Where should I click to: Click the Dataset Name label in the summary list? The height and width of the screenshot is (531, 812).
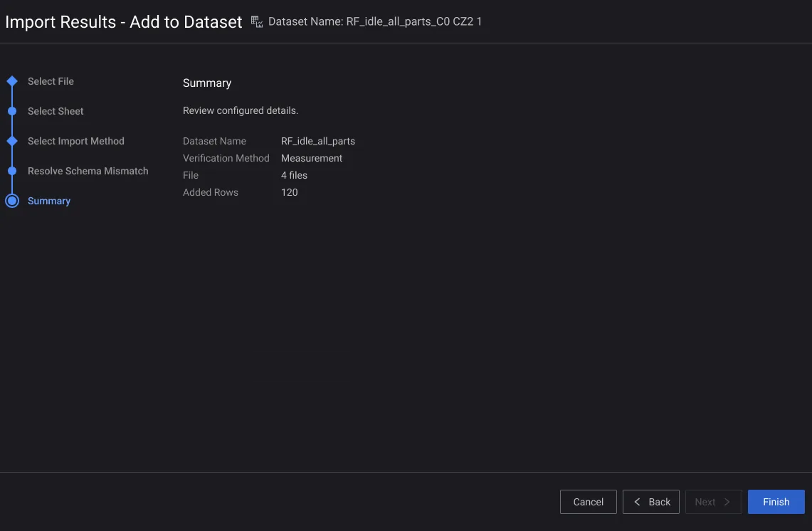pyautogui.click(x=214, y=141)
